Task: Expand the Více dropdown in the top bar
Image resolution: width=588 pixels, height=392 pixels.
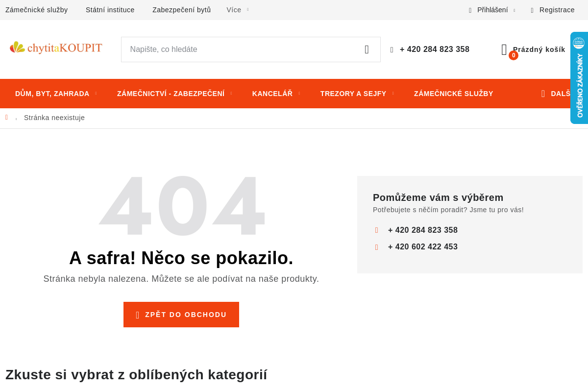Action: 233,10
